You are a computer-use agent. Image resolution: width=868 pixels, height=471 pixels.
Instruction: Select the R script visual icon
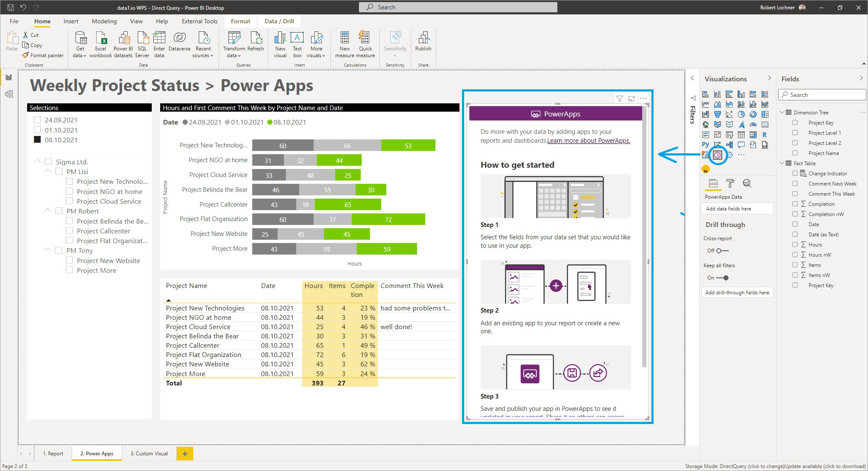point(765,135)
